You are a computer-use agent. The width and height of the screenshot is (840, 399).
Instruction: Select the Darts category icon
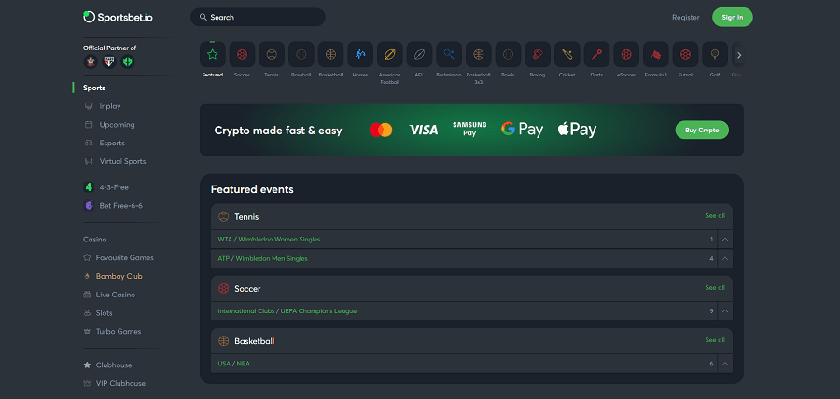pos(597,54)
